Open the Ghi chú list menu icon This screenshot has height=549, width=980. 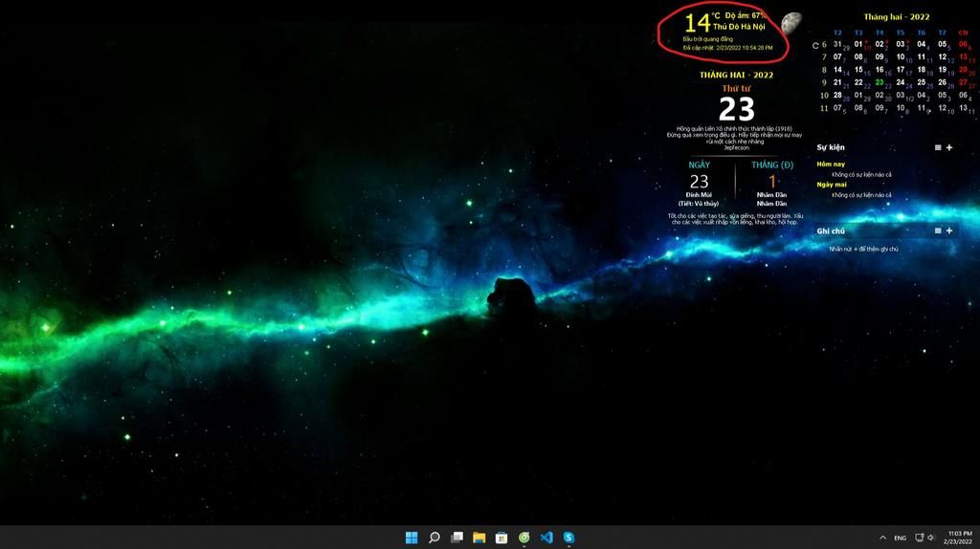coord(938,231)
